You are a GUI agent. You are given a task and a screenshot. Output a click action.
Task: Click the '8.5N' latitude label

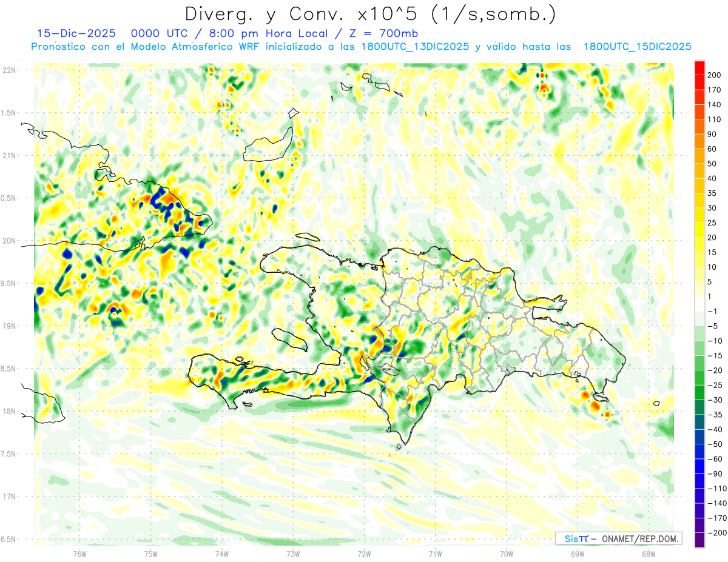coord(9,369)
